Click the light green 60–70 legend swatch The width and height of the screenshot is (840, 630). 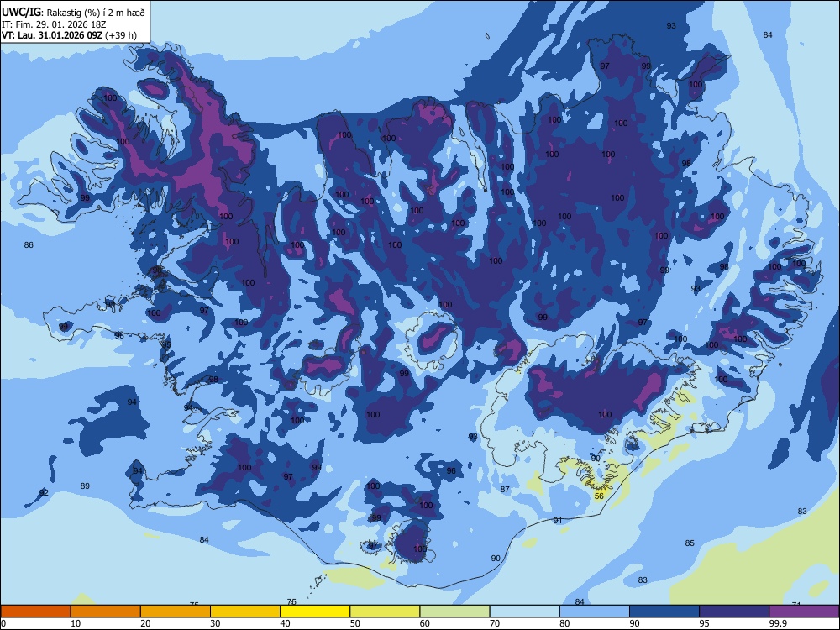tap(454, 612)
